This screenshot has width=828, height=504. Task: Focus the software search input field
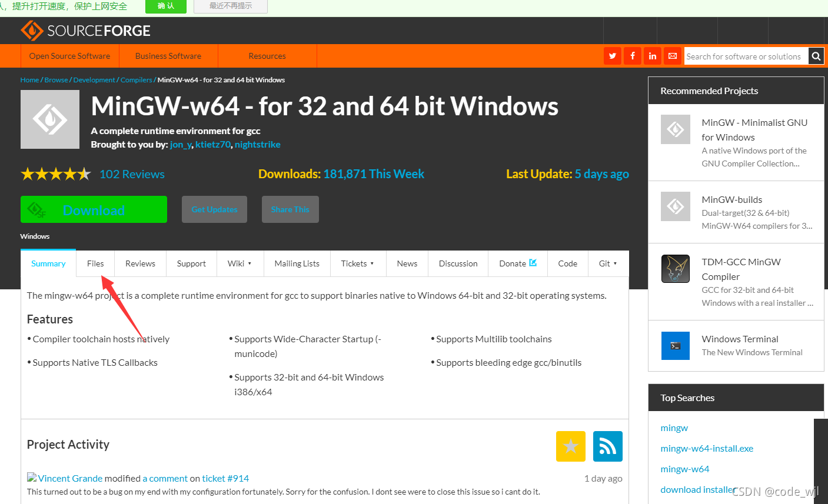pos(746,56)
